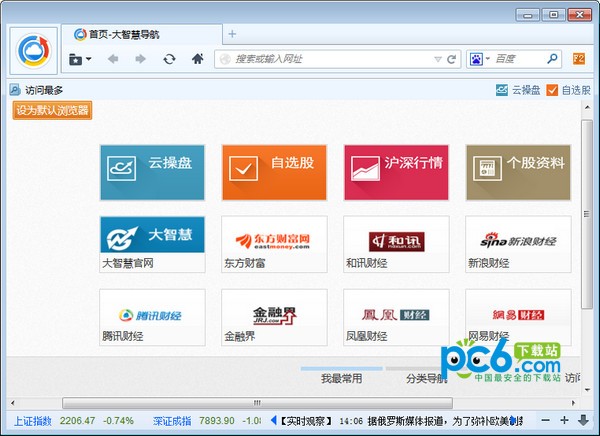Open the 云操盘 blue tile
Viewport: 600px width, 436px height.
click(152, 172)
